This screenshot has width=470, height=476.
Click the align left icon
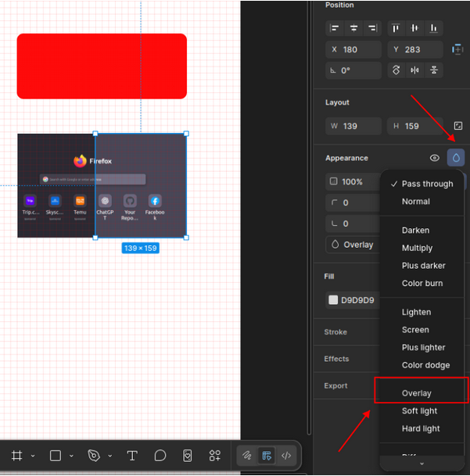335,28
